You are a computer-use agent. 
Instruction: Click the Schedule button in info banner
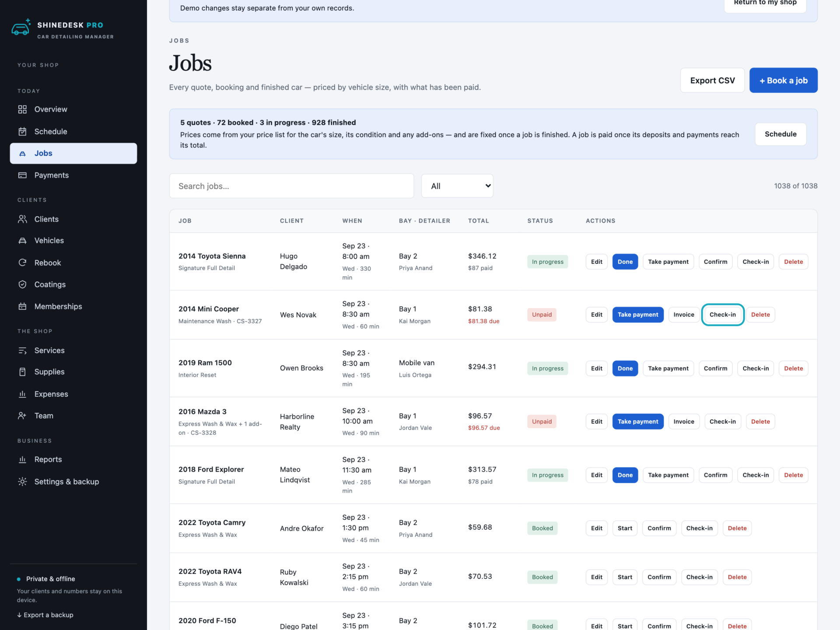click(x=780, y=134)
